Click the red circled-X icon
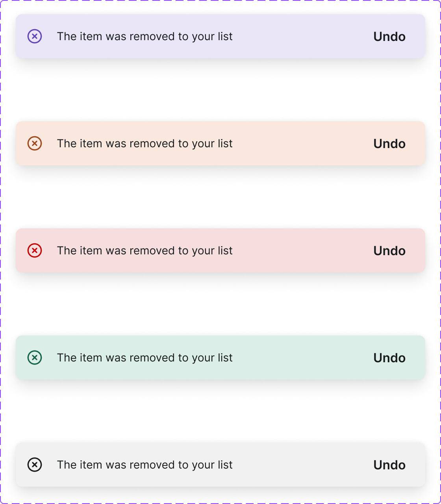The width and height of the screenshot is (441, 504). click(x=35, y=250)
